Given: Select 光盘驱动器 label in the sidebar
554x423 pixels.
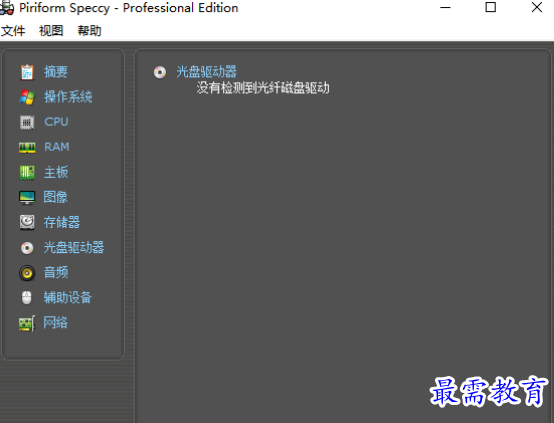Looking at the screenshot, I should point(74,247).
